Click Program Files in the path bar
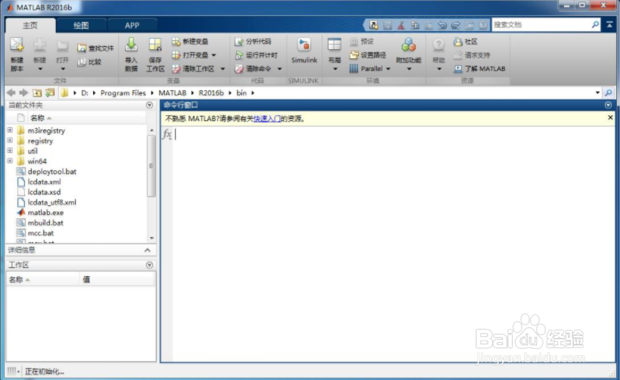Image resolution: width=620 pixels, height=380 pixels. click(123, 93)
